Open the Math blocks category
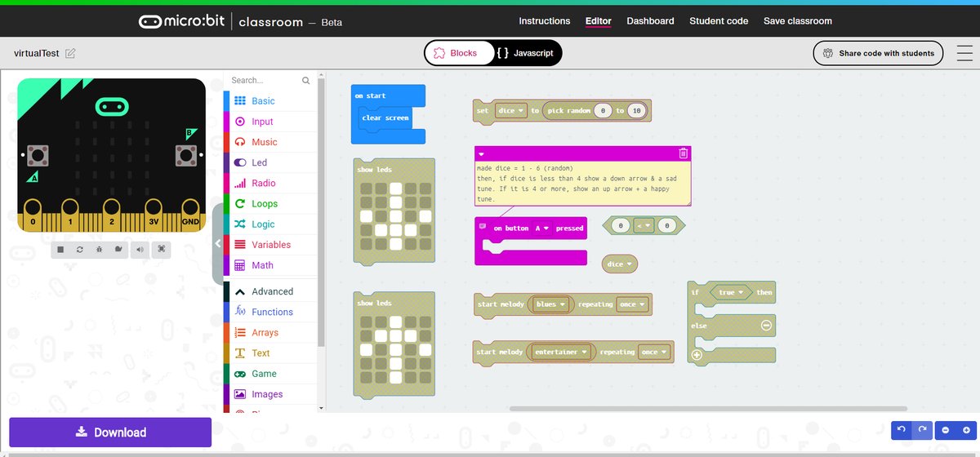980x457 pixels. [x=269, y=265]
